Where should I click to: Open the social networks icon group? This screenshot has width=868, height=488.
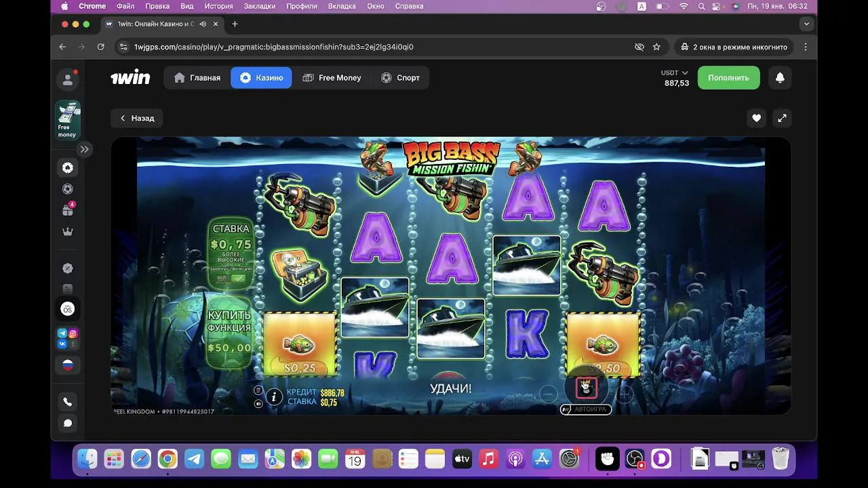tap(67, 338)
